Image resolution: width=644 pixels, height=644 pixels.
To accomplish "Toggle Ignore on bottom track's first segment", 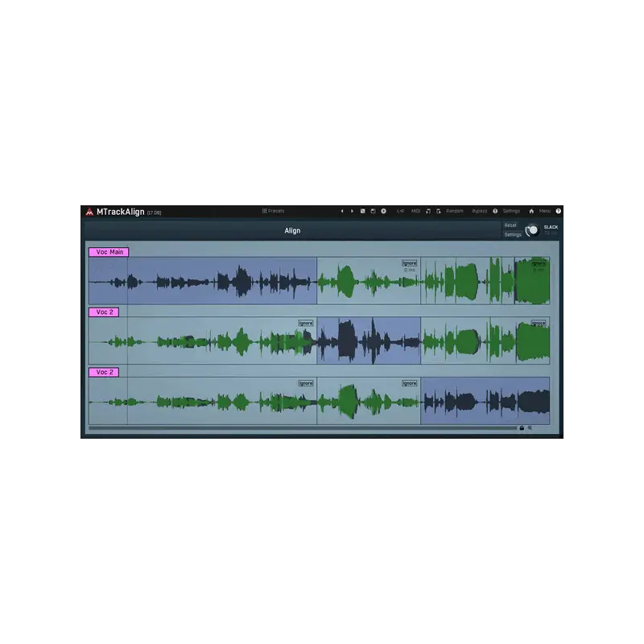I will coord(306,383).
